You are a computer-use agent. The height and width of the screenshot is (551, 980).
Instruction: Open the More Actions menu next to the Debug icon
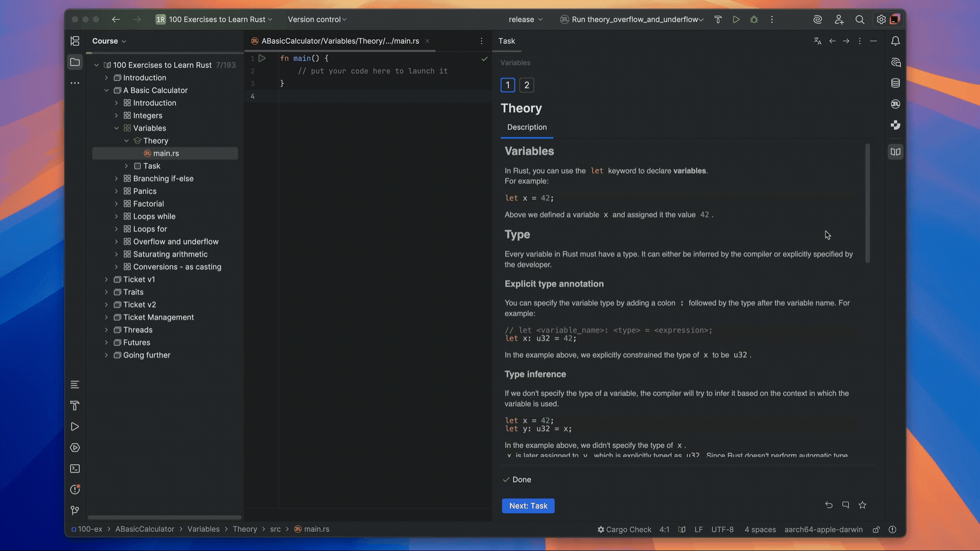click(772, 19)
